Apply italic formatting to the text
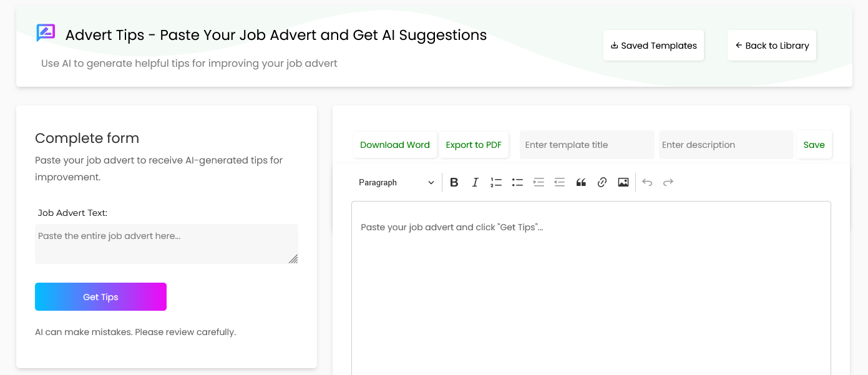 pos(475,182)
